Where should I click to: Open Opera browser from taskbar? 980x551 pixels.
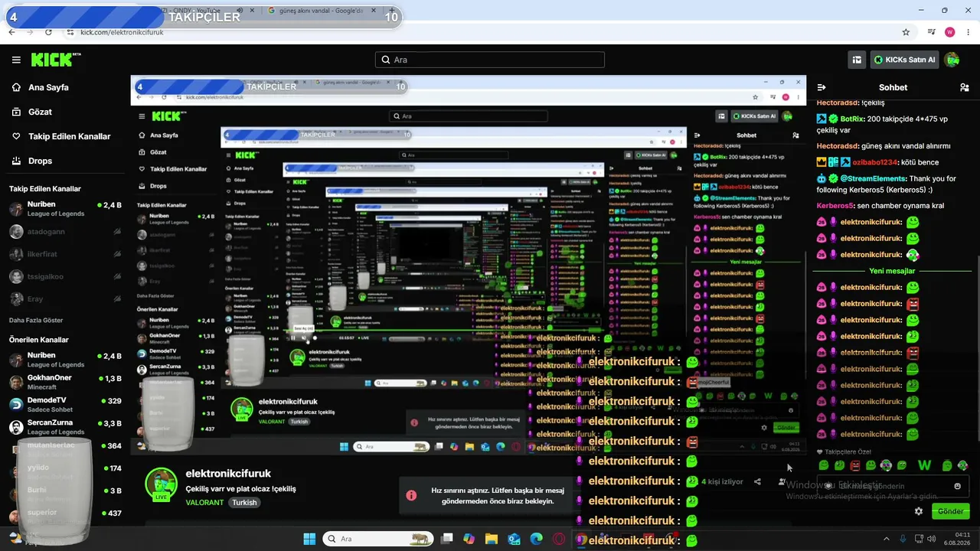(559, 539)
